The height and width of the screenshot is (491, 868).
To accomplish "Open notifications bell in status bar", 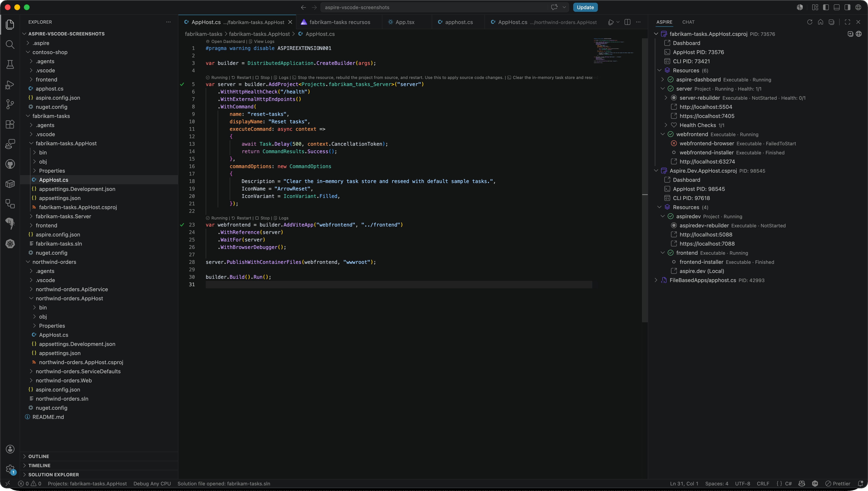I will 860,484.
